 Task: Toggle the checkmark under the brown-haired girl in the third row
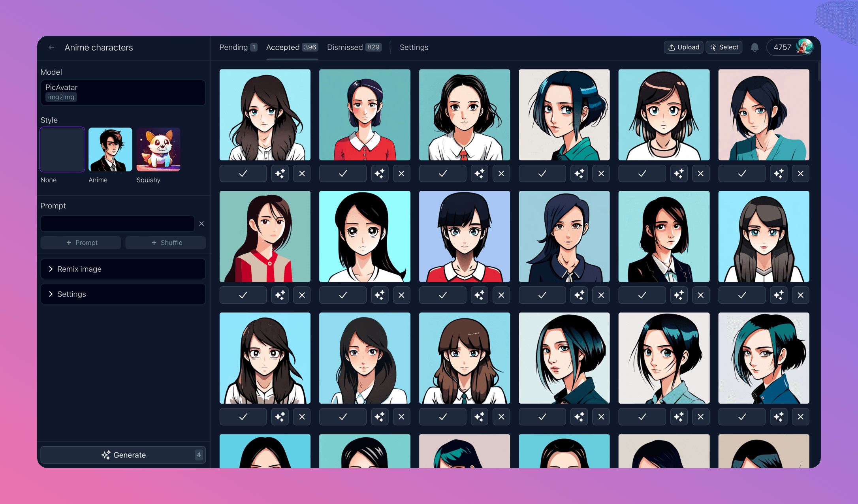(x=443, y=417)
